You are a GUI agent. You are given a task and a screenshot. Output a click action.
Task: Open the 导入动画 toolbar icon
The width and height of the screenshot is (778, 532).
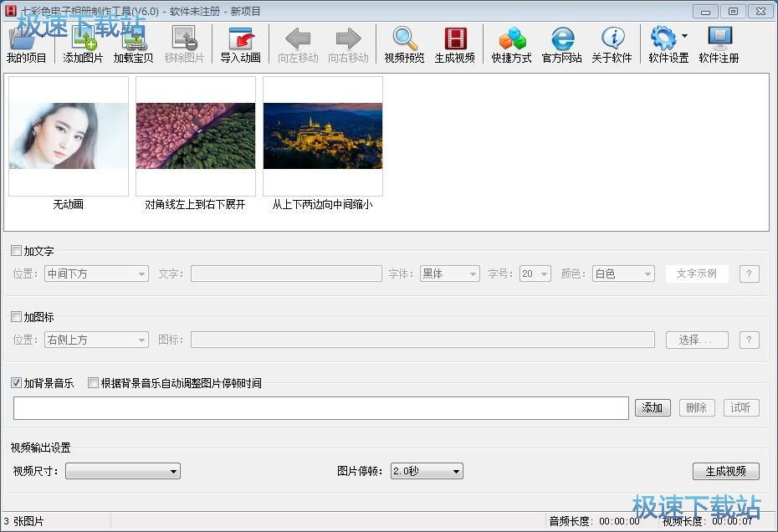coord(241,38)
